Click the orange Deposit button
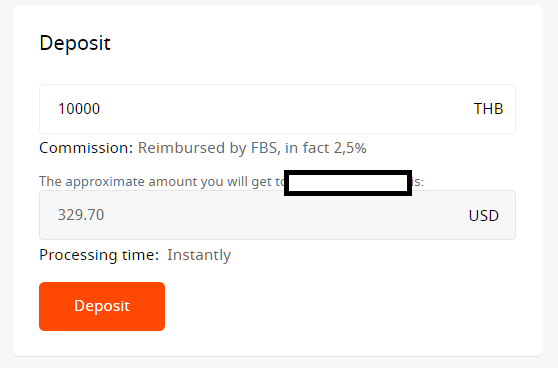 [102, 306]
